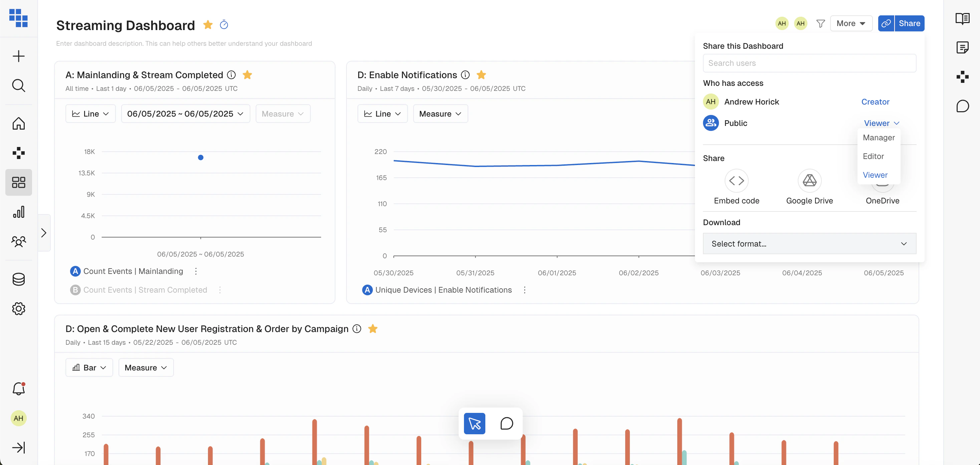Click the funnel filter icon in header
The image size is (980, 465).
(x=820, y=24)
